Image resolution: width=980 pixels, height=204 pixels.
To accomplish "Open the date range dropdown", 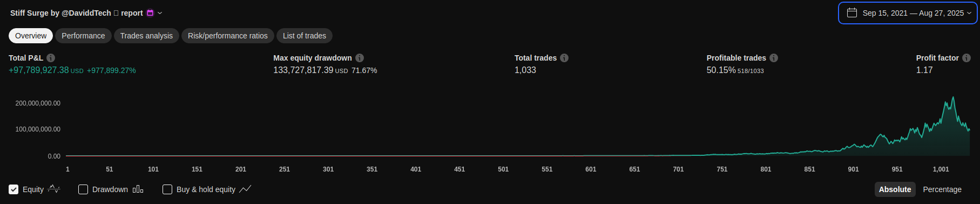I will (908, 13).
